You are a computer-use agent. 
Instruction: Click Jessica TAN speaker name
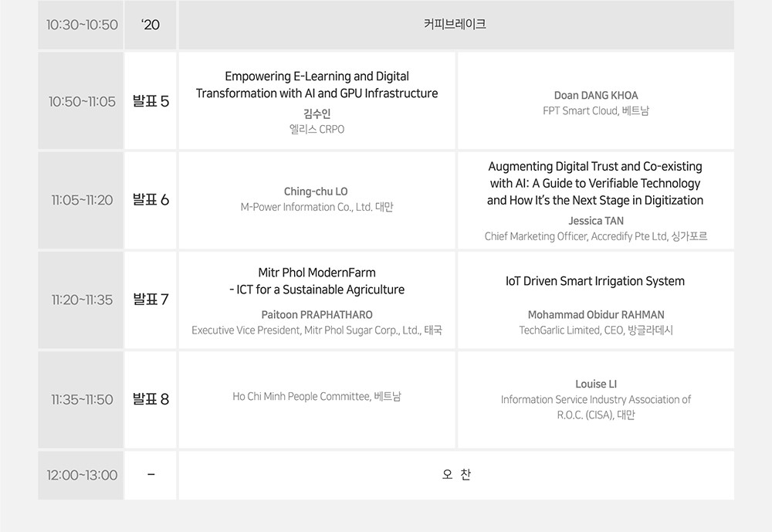pos(596,221)
